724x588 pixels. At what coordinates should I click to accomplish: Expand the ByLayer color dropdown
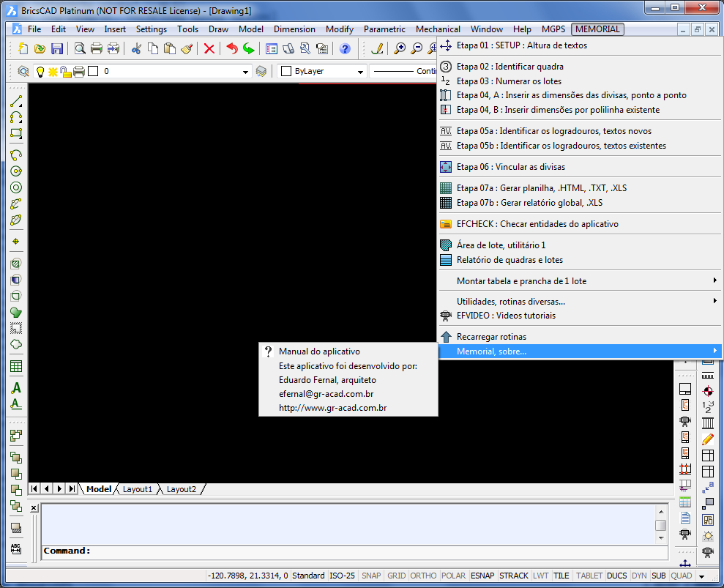(x=360, y=72)
